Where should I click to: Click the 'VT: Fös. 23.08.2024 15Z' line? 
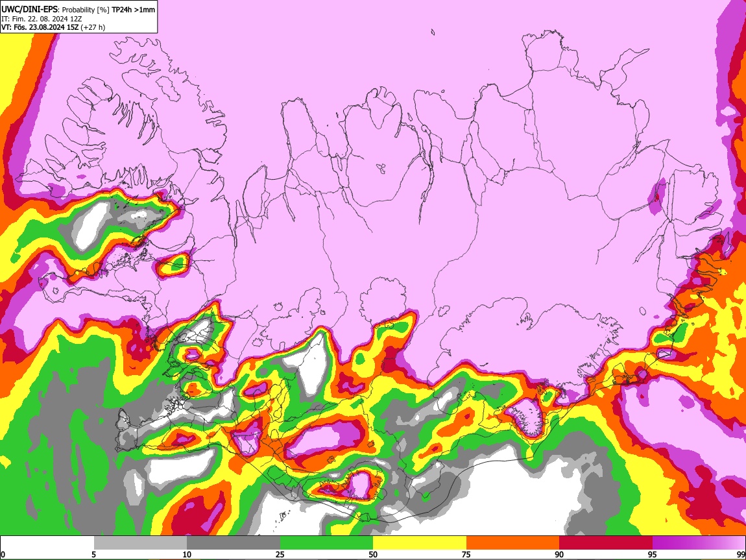tap(40, 27)
